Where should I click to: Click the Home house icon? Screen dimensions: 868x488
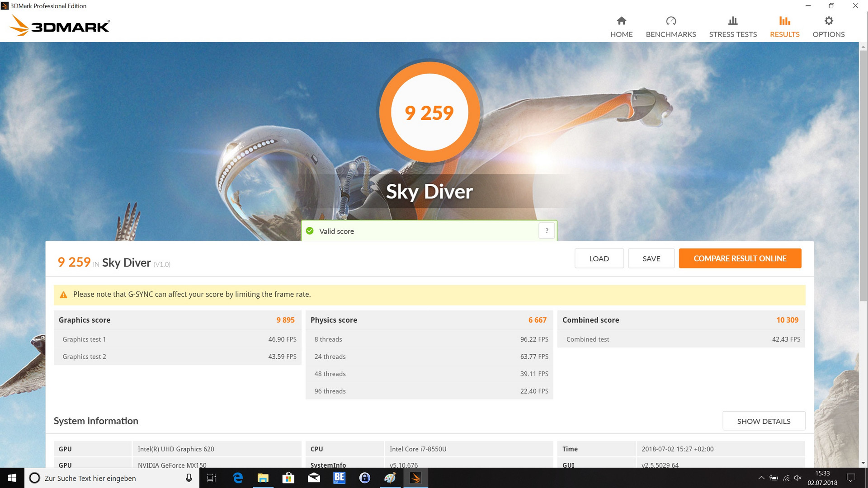621,21
